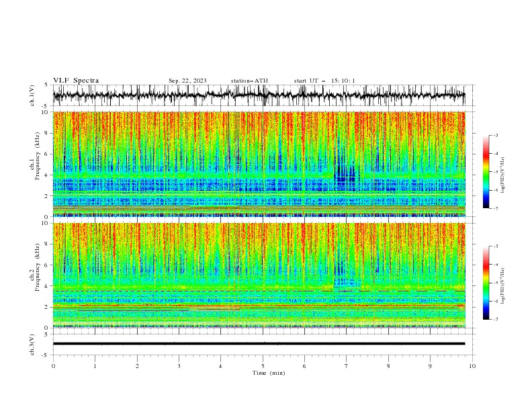This screenshot has height=411, width=532.
Task: Click the "station=ATH" header label
Action: [x=249, y=81]
